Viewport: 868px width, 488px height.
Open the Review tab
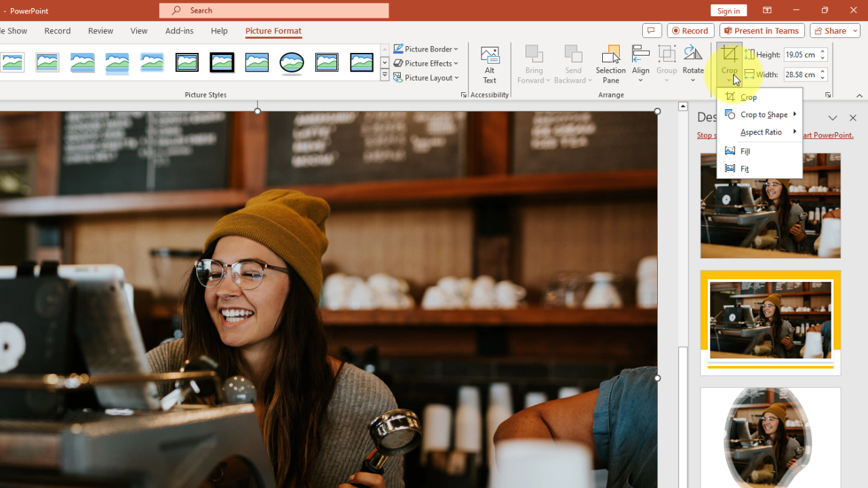[100, 30]
